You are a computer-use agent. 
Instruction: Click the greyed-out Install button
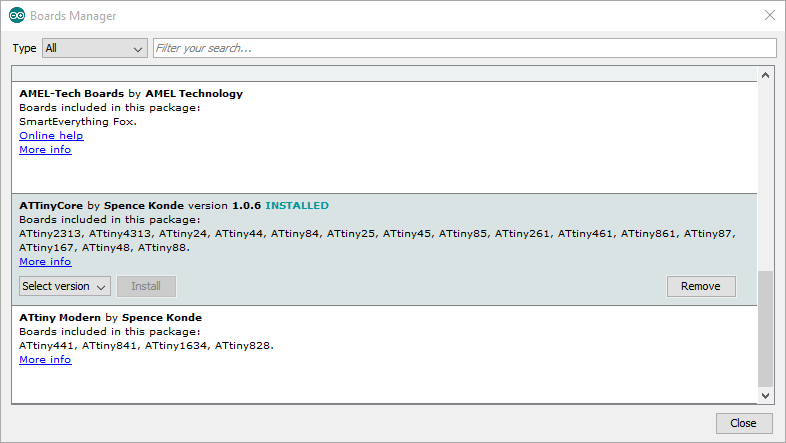(146, 286)
